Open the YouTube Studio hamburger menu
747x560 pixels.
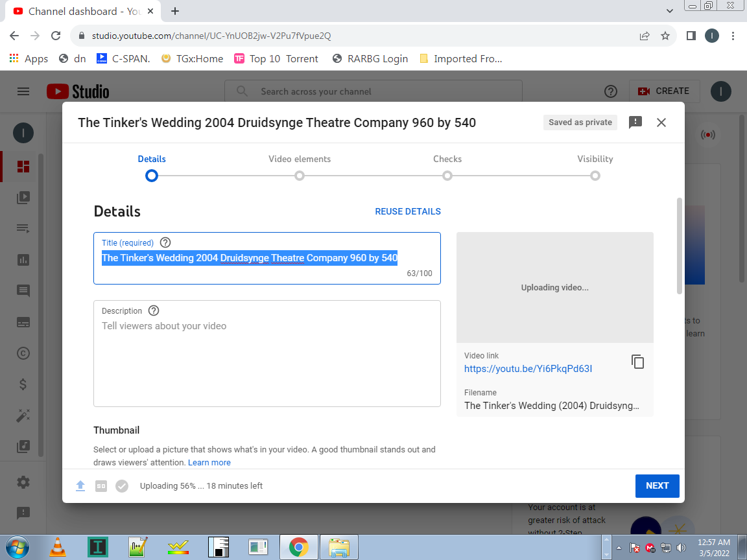[x=23, y=91]
